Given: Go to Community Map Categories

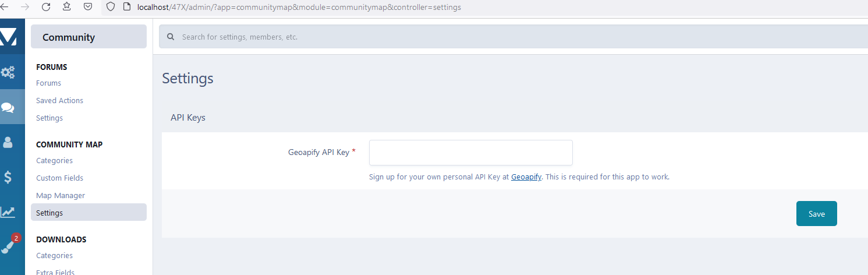Looking at the screenshot, I should click(54, 161).
